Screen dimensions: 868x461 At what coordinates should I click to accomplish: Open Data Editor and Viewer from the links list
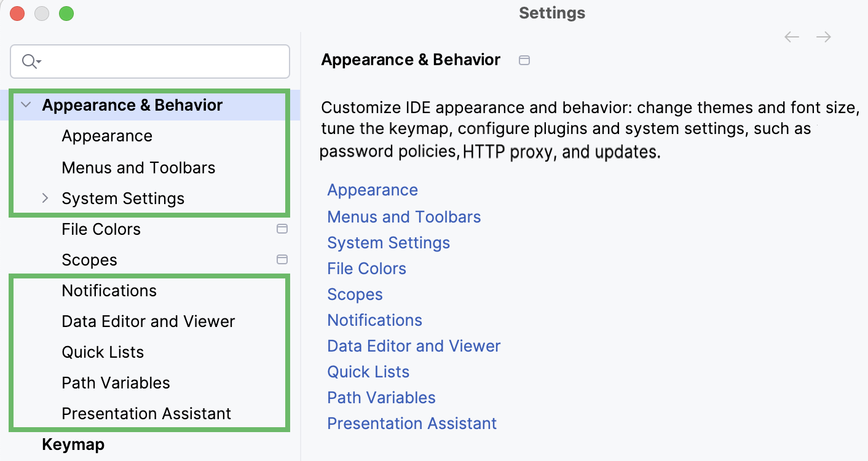414,345
